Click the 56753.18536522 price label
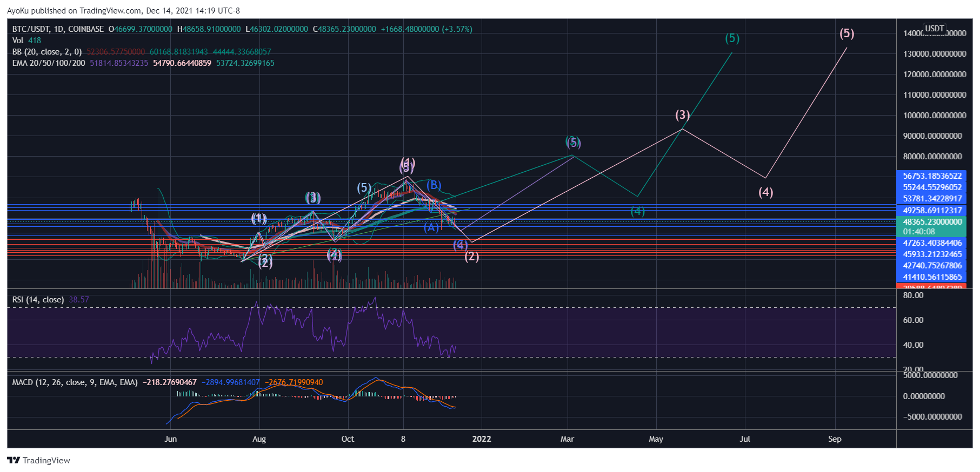This screenshot has width=980, height=472. pos(932,176)
